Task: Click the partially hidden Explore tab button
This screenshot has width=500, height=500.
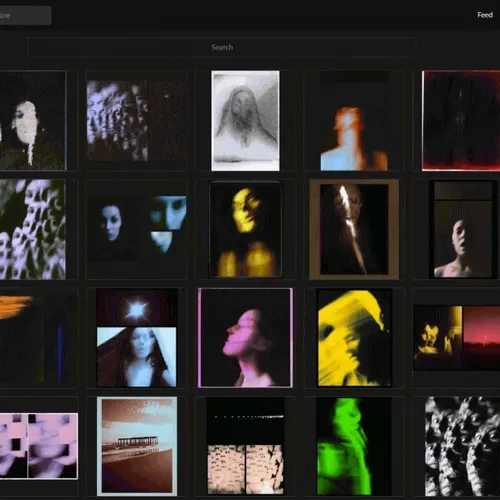Action: coord(25,15)
